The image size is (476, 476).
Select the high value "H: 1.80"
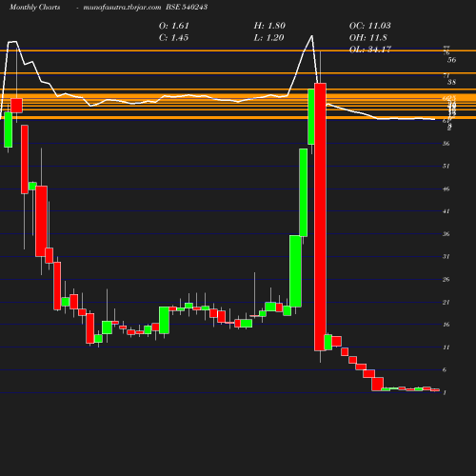(x=269, y=26)
